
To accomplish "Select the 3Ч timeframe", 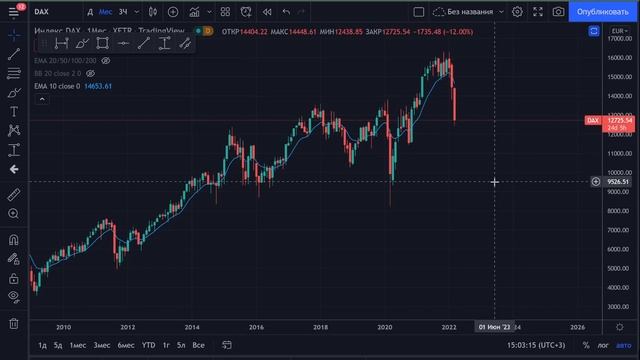I will (123, 12).
